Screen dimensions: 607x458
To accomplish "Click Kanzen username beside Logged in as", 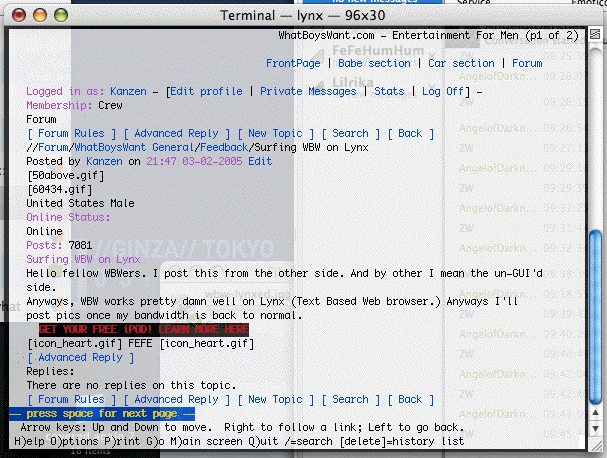I will pyautogui.click(x=128, y=91).
